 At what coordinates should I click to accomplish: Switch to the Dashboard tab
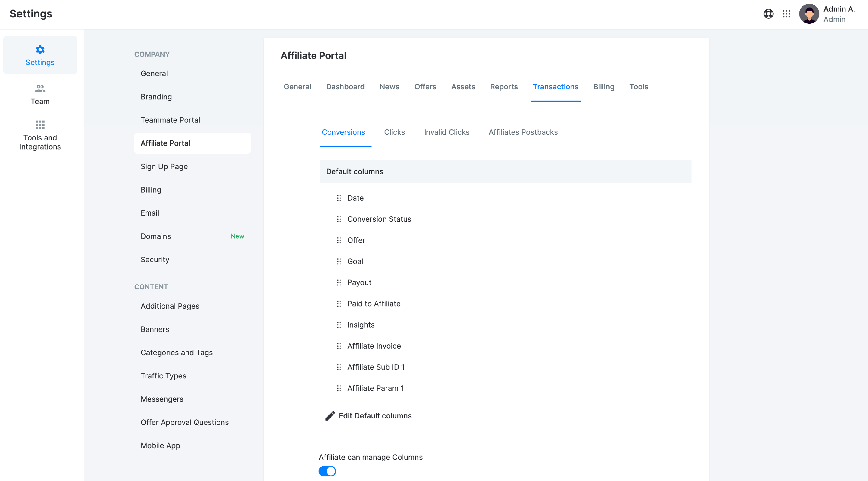[x=345, y=87]
